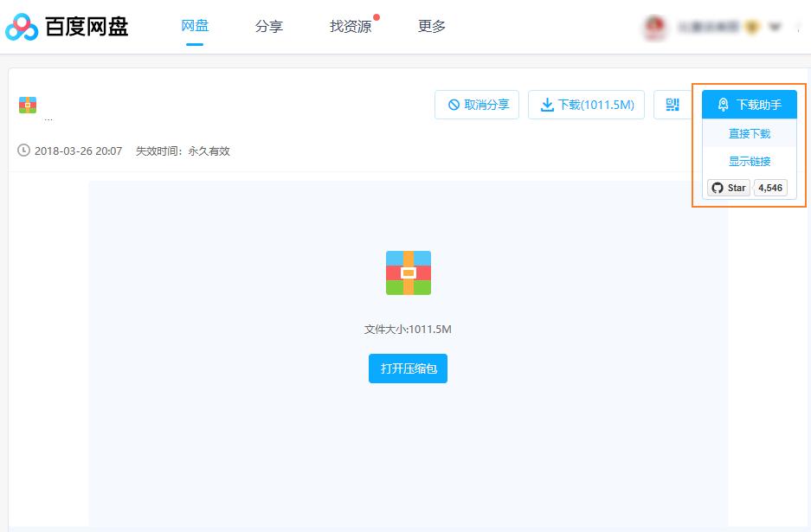Click the download arrow icon on 下载 button

pyautogui.click(x=547, y=105)
